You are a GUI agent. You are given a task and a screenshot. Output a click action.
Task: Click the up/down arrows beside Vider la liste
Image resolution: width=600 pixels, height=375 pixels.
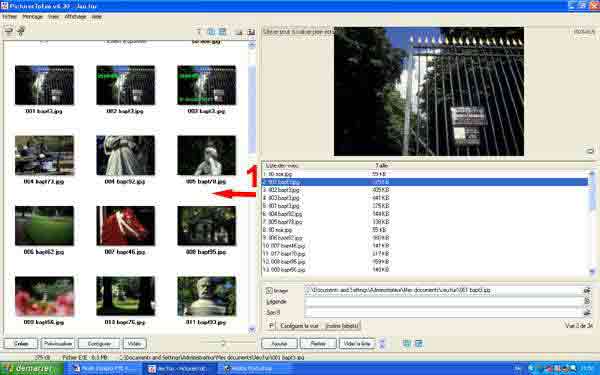click(x=382, y=343)
